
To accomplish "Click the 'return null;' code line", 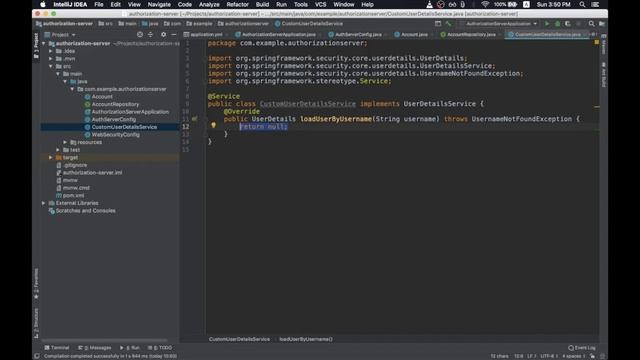I will click(x=263, y=127).
